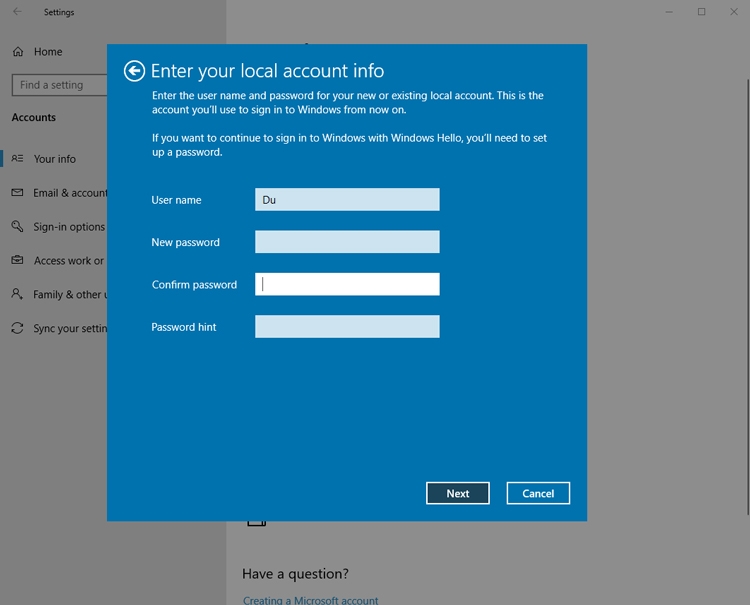Click the Accounts section title
Viewport: 750px width, 605px height.
[33, 117]
